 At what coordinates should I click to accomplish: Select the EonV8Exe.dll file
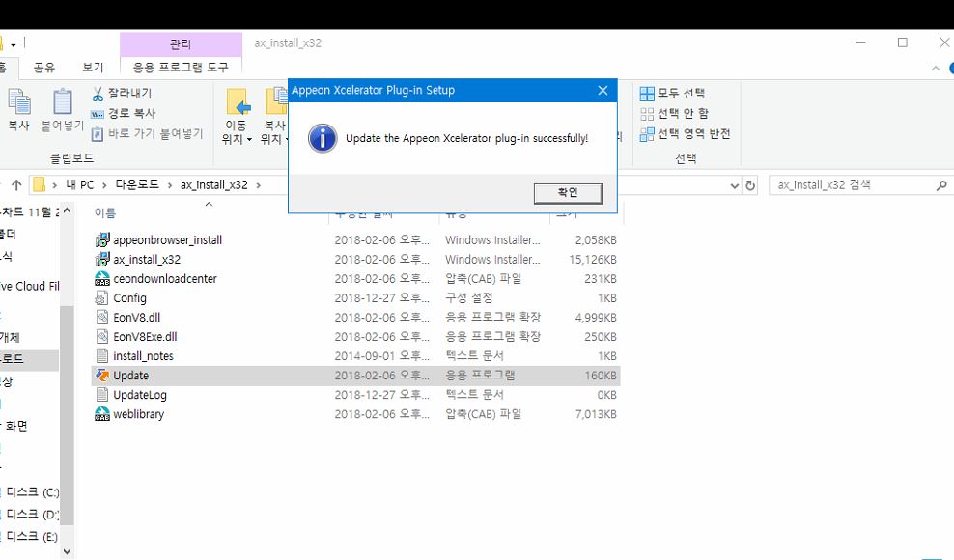click(x=145, y=337)
